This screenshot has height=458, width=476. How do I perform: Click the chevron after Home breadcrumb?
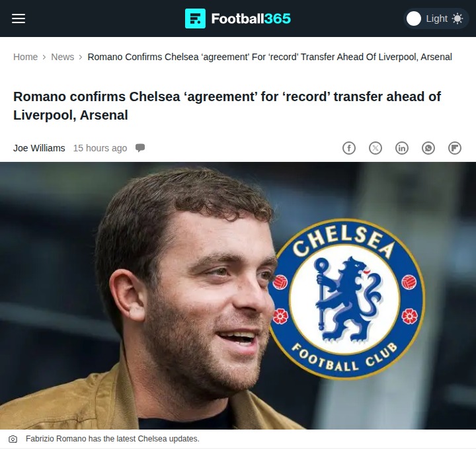(x=44, y=57)
